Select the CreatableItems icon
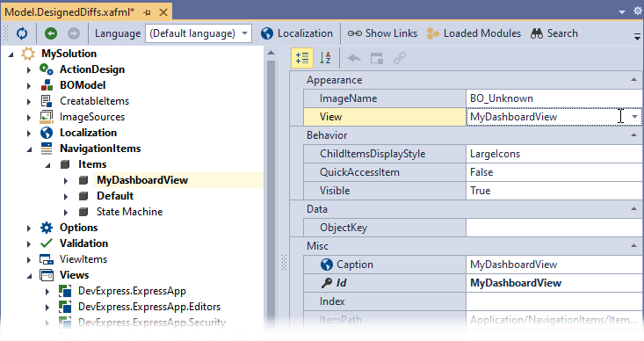The height and width of the screenshot is (341, 644). (x=47, y=101)
